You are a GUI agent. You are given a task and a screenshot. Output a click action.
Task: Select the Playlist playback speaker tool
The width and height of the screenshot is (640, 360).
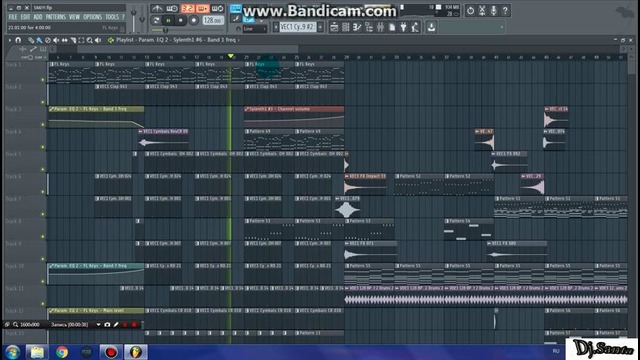click(x=98, y=40)
